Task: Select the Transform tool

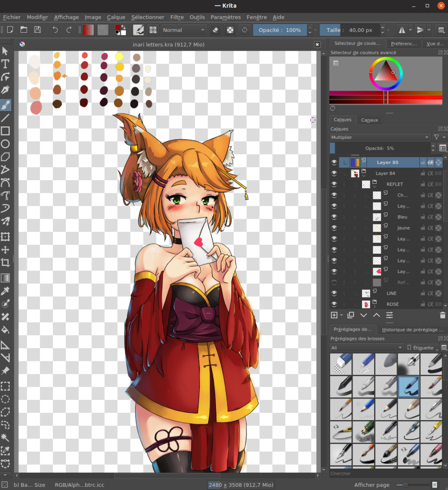Action: point(5,237)
